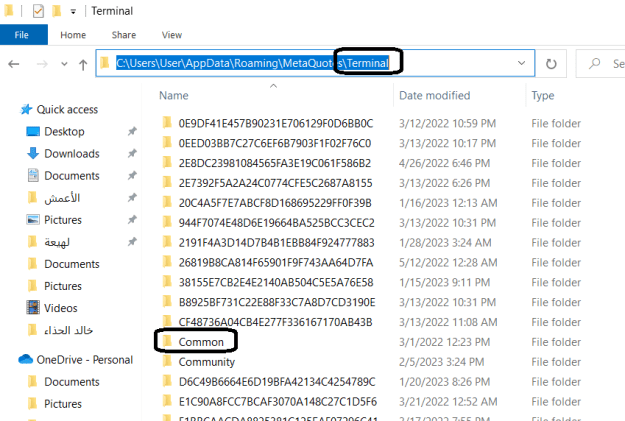Open Pictures under OneDrive
The width and height of the screenshot is (625, 421).
(x=63, y=404)
